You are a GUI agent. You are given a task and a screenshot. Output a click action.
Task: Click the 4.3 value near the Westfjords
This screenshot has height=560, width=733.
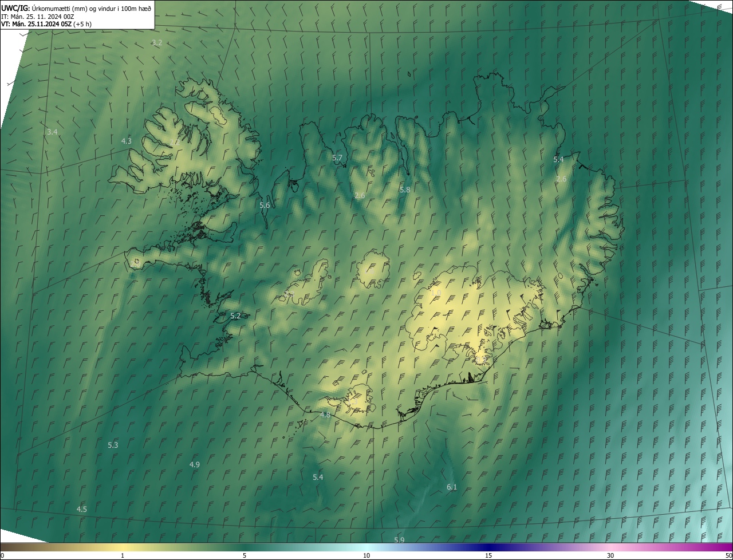click(127, 141)
